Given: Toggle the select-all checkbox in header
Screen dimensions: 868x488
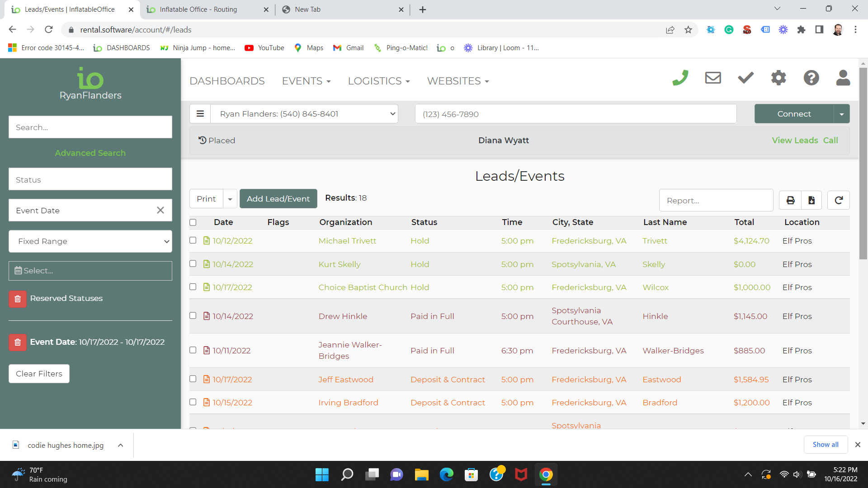Looking at the screenshot, I should pos(193,222).
